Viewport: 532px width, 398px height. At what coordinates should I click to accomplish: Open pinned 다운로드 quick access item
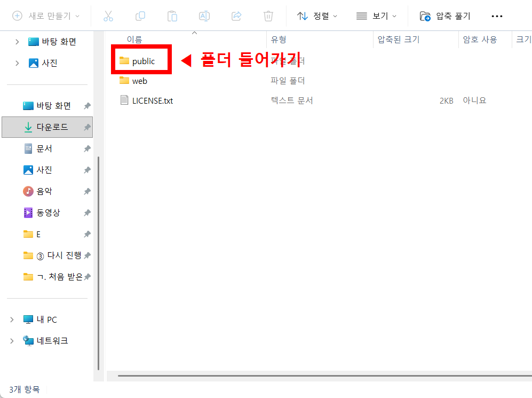[x=47, y=127]
